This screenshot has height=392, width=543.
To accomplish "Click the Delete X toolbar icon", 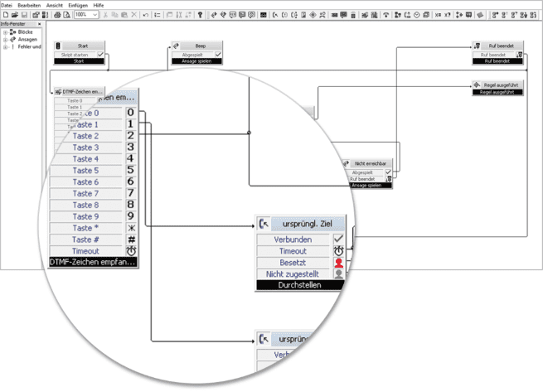I will click(x=134, y=15).
